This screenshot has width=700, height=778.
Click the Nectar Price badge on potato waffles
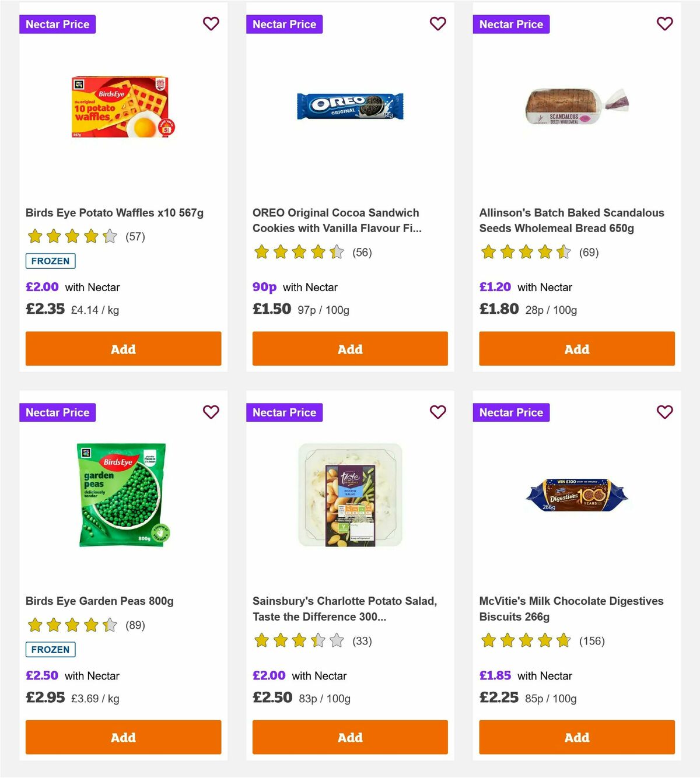click(x=57, y=24)
